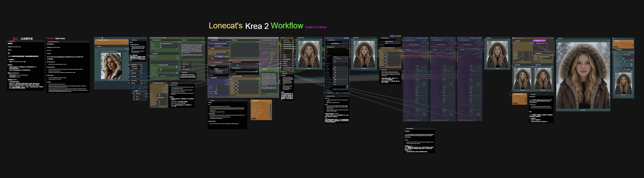Click the left preview inside Post Processing group
This screenshot has width=644, height=178.
click(523, 79)
